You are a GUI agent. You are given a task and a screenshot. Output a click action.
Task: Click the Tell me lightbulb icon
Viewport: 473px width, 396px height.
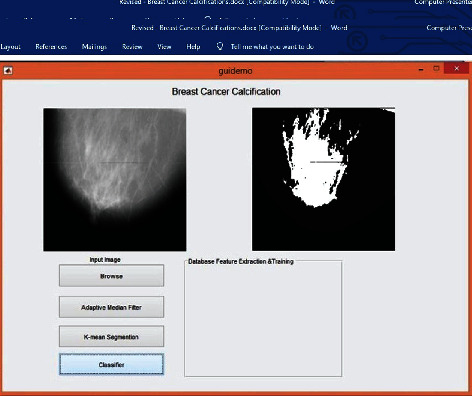pos(220,46)
